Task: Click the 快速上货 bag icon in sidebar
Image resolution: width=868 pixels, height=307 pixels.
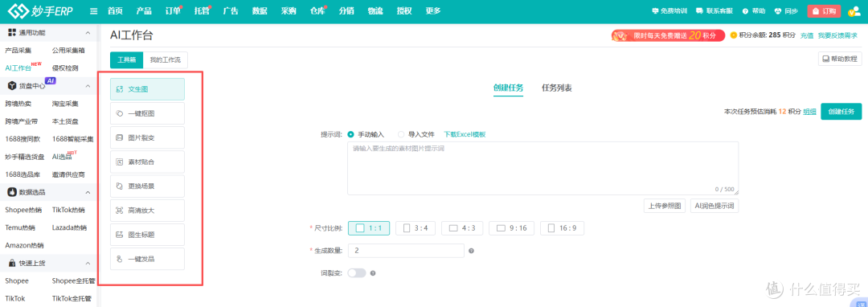Action: [11, 264]
